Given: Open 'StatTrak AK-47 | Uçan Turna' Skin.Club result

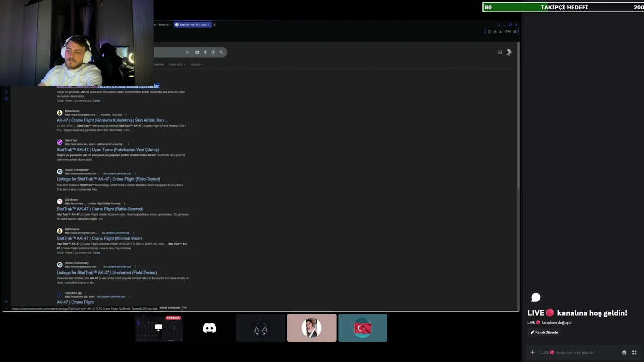Looking at the screenshot, I should click(x=108, y=150).
